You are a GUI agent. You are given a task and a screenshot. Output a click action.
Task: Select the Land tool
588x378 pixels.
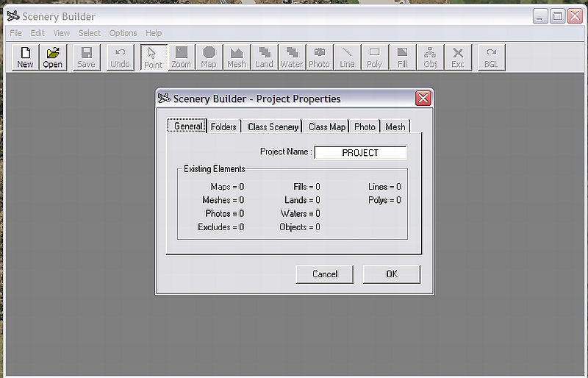pyautogui.click(x=265, y=57)
